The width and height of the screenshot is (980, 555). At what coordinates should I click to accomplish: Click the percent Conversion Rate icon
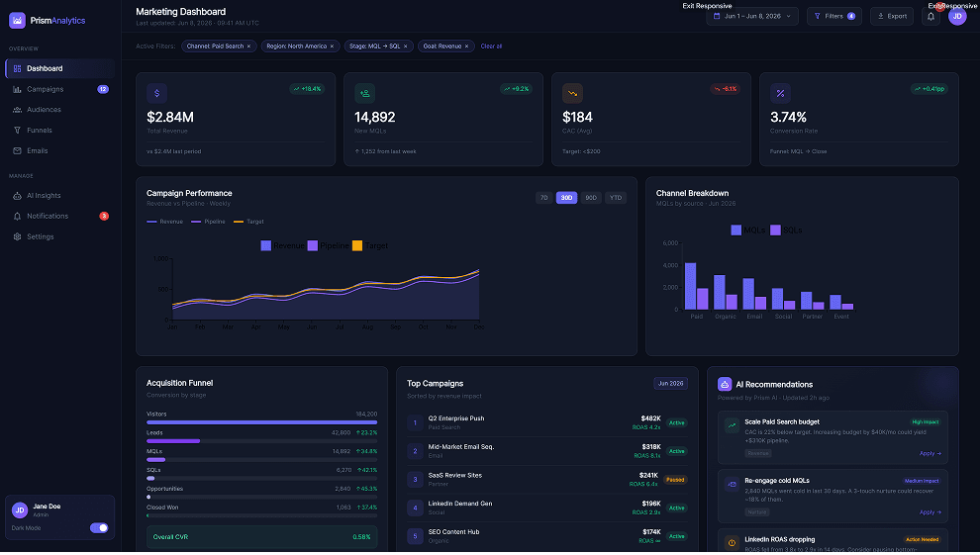(780, 93)
